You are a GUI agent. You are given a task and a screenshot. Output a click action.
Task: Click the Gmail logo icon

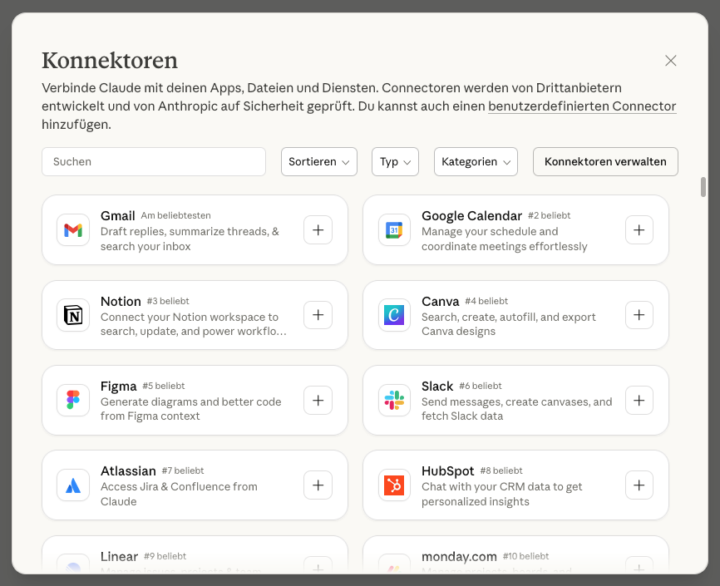point(73,230)
